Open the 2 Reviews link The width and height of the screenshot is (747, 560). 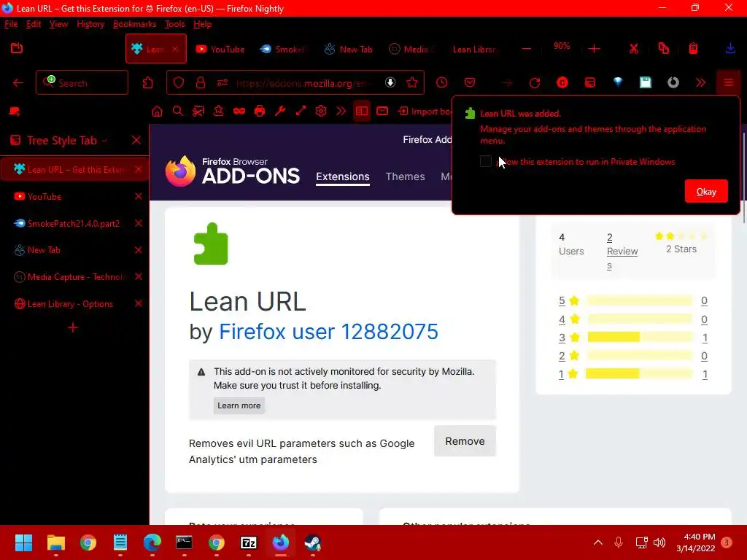tap(622, 251)
